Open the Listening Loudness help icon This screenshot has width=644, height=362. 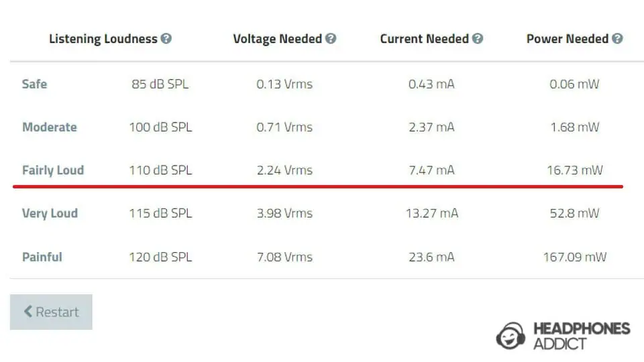(166, 39)
